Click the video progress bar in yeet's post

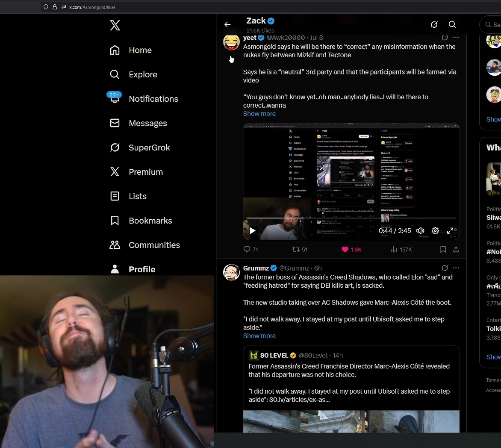[x=351, y=218]
